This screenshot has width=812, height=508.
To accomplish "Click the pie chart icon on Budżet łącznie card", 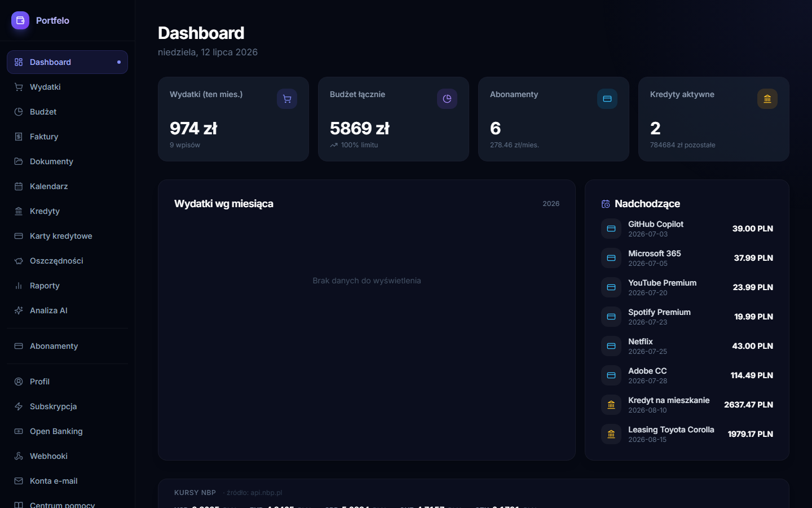I will [447, 99].
